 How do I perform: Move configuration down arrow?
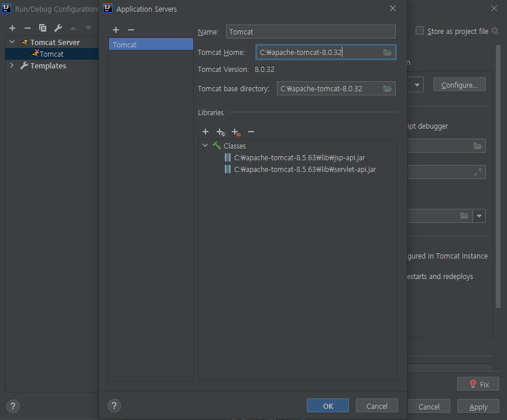(88, 28)
